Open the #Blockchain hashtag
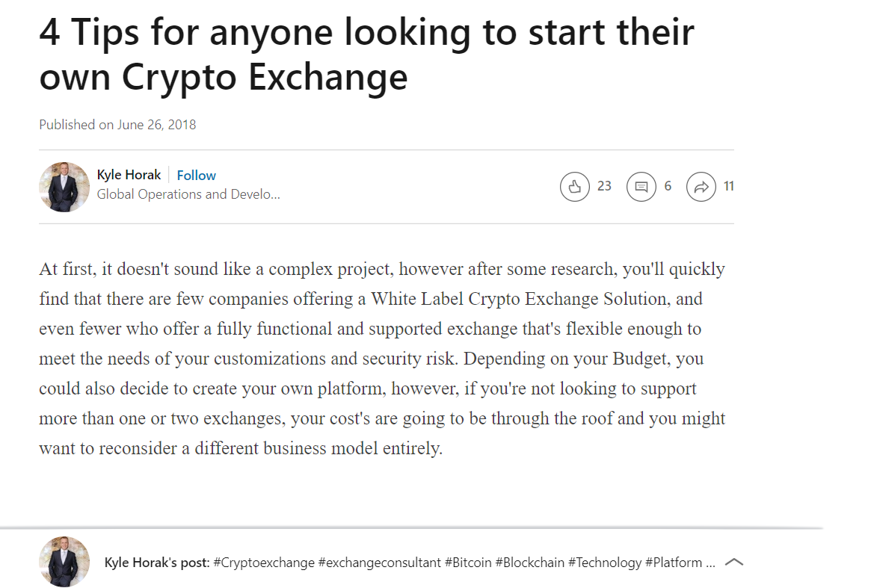Screen dimensions: 871x588 (529, 563)
